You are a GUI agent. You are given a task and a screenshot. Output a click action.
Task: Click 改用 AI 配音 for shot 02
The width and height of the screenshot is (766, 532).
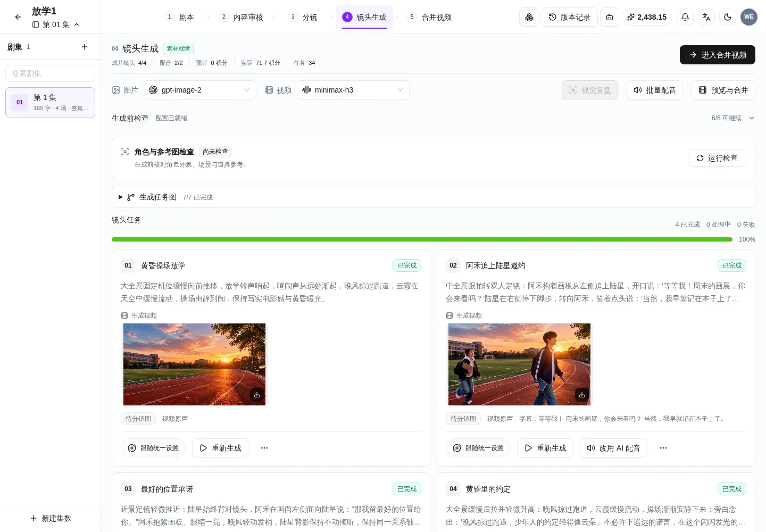point(614,448)
